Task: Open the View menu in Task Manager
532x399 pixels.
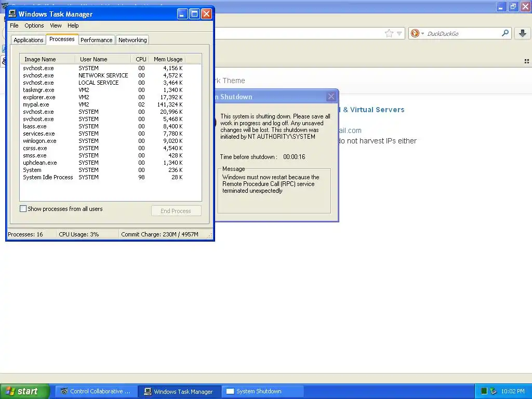Action: point(56,25)
